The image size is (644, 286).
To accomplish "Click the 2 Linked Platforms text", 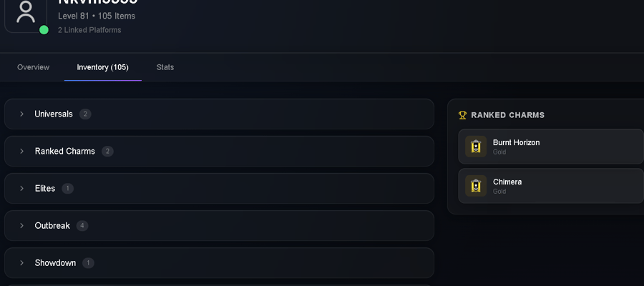I will click(89, 30).
